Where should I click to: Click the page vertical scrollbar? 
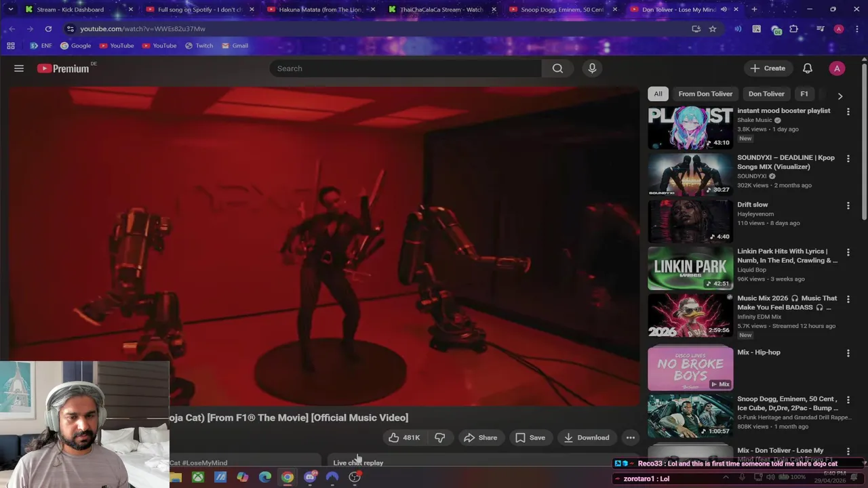(864, 142)
